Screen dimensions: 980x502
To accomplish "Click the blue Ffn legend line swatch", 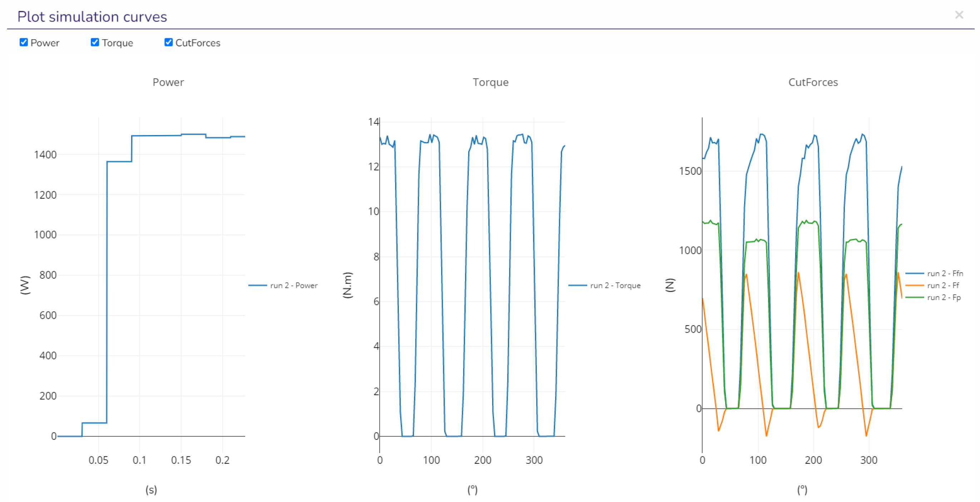I will coord(915,273).
